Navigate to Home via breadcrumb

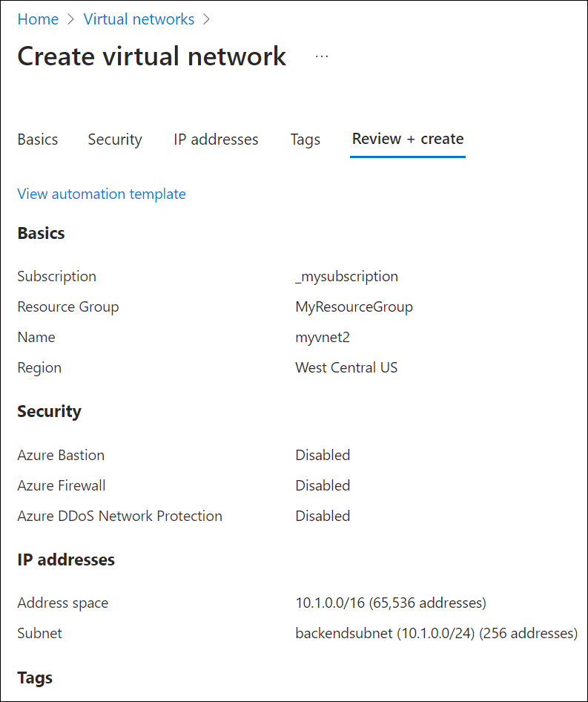point(38,19)
